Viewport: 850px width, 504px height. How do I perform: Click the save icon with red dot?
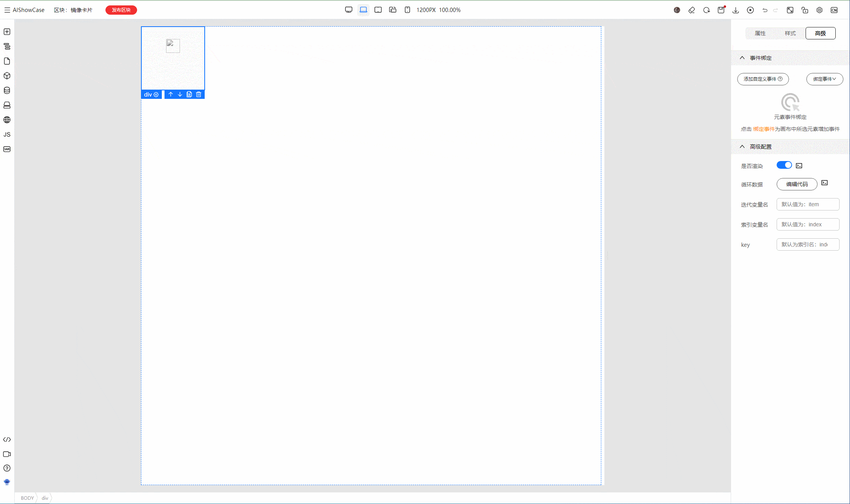pos(721,10)
